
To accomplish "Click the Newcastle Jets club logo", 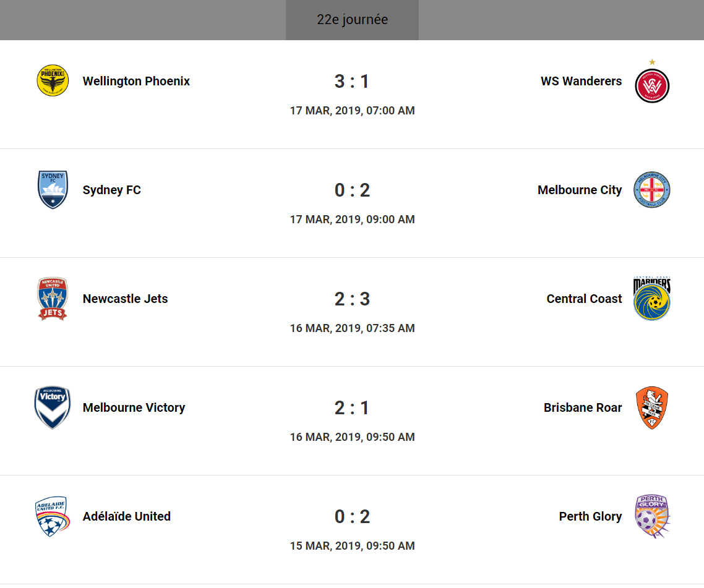I will (53, 298).
